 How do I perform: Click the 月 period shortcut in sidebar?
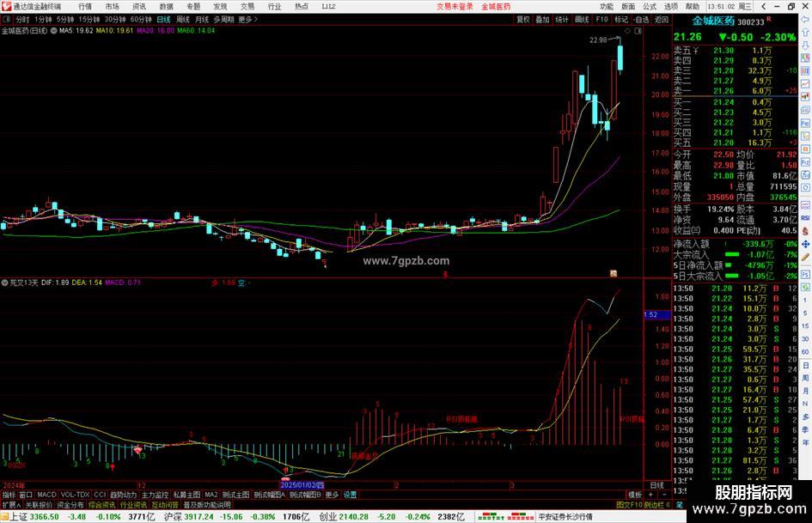805,391
